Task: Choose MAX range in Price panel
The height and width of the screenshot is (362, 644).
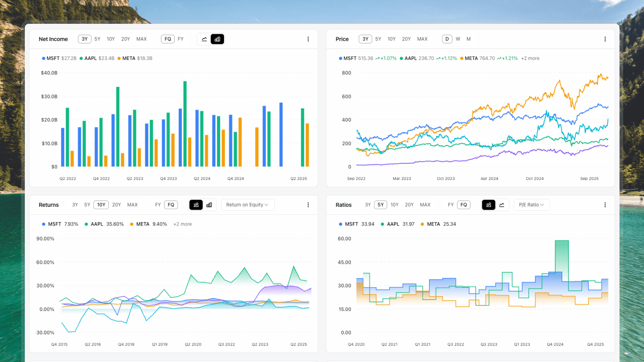Action: (422, 39)
